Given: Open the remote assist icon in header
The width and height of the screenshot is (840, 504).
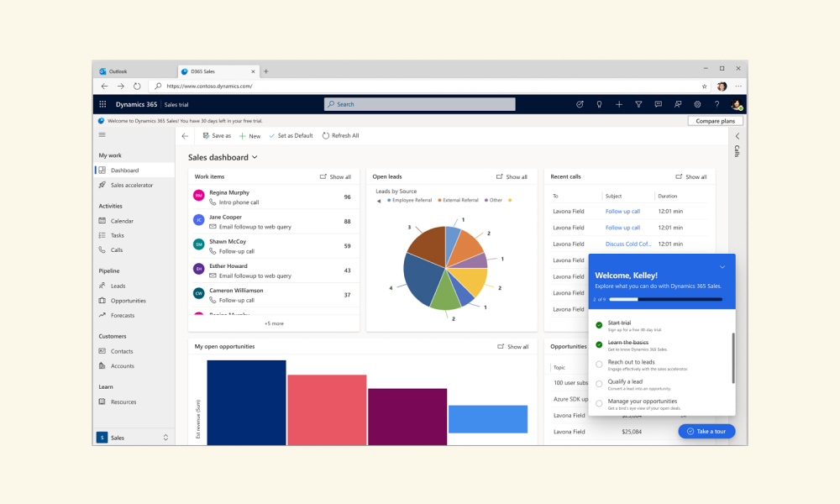Looking at the screenshot, I should point(678,104).
